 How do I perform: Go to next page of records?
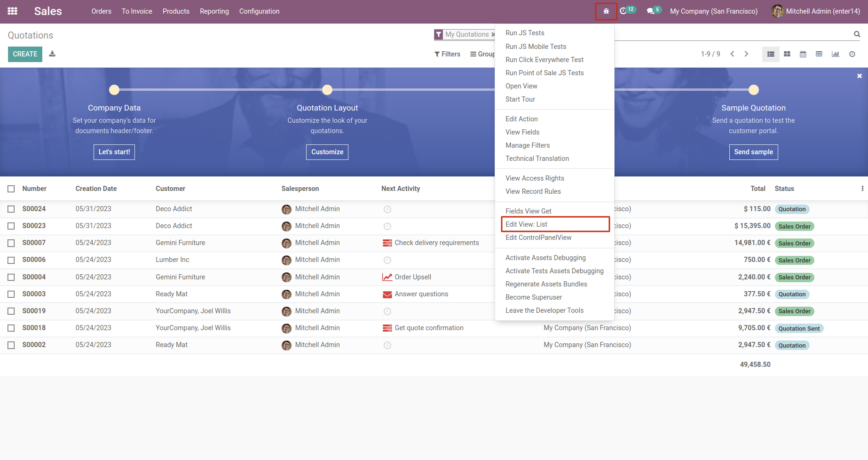746,54
